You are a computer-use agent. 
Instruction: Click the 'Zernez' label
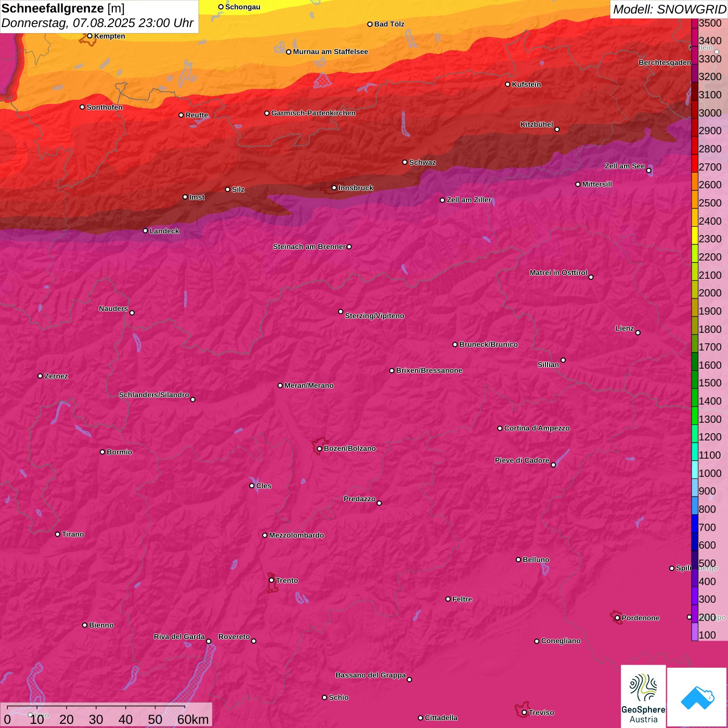tap(56, 376)
